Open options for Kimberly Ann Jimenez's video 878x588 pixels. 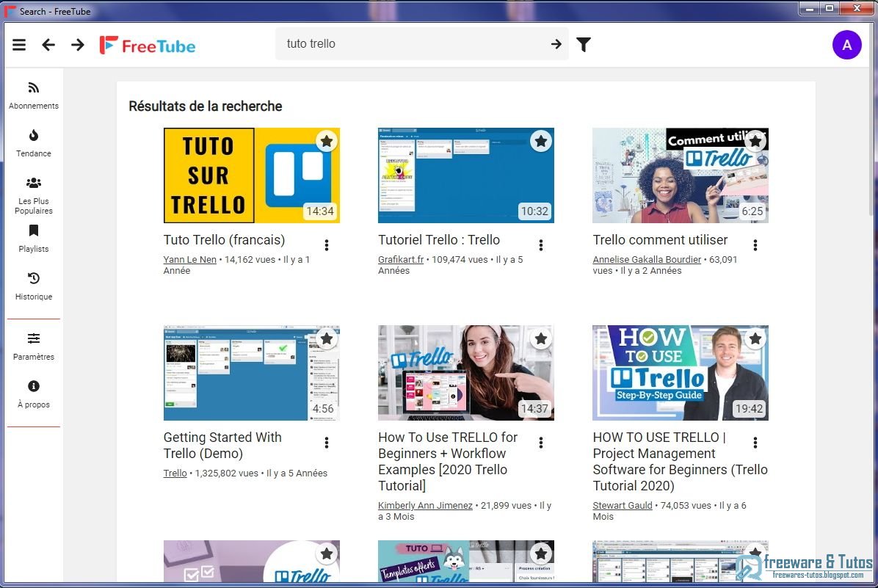[x=540, y=442]
